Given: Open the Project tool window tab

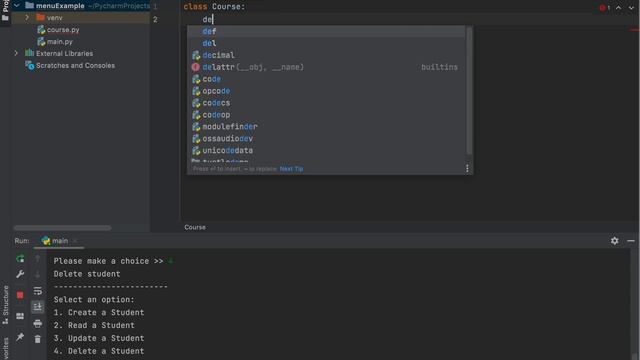Looking at the screenshot, I should 5,11.
